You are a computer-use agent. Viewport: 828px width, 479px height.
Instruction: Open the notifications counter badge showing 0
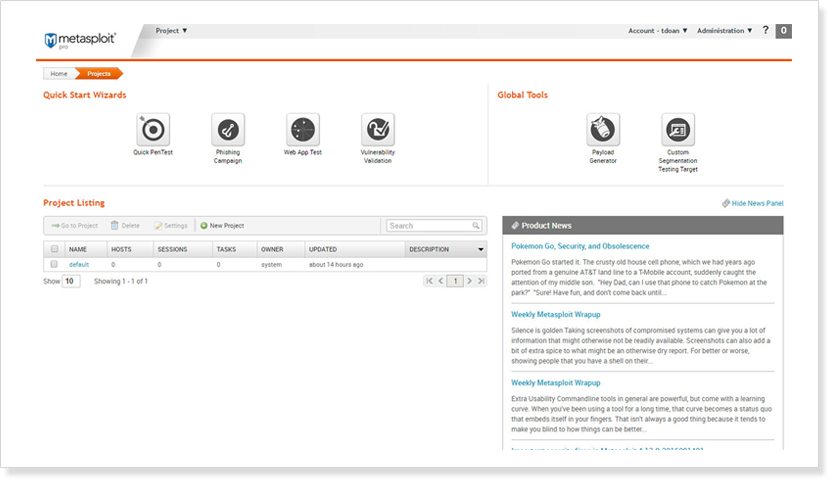pos(784,31)
